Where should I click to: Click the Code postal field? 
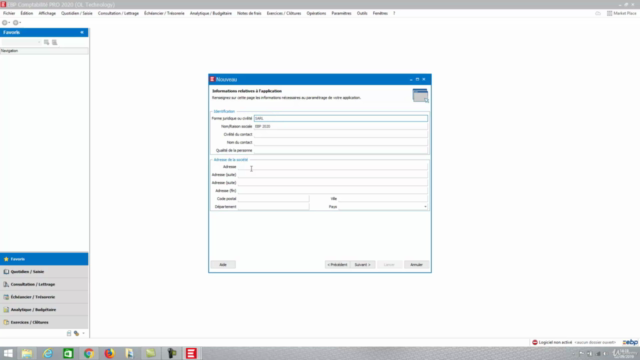(x=273, y=199)
